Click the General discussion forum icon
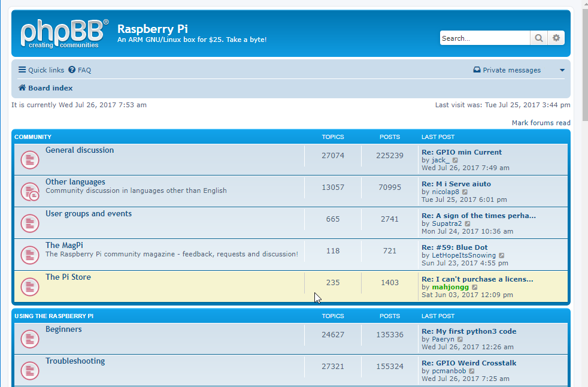This screenshot has width=588, height=387. pyautogui.click(x=30, y=159)
